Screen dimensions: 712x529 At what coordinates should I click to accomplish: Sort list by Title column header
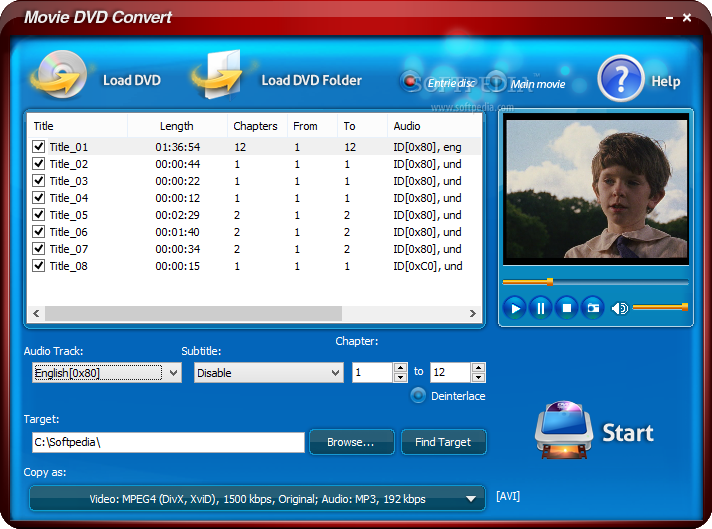click(x=77, y=126)
